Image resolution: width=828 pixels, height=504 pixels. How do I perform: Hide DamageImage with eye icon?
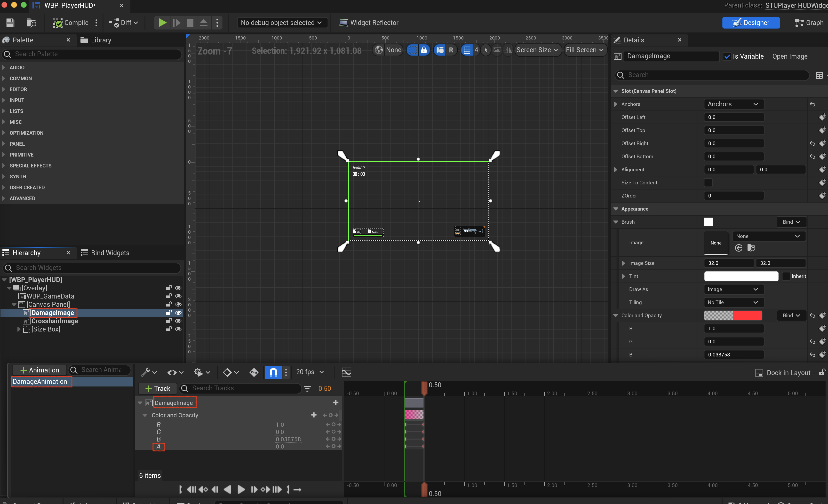[178, 313]
